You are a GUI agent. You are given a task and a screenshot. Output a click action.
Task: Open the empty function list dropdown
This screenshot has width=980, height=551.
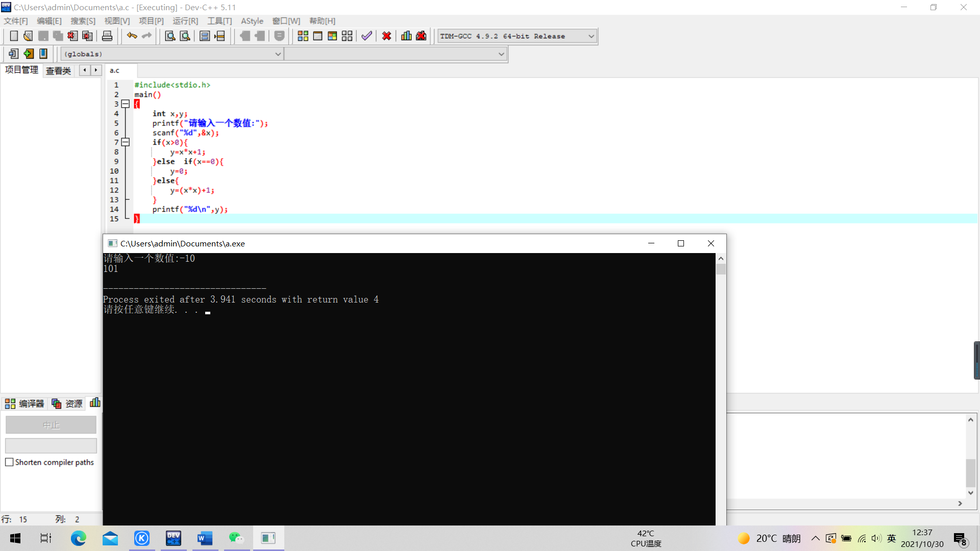click(x=501, y=54)
